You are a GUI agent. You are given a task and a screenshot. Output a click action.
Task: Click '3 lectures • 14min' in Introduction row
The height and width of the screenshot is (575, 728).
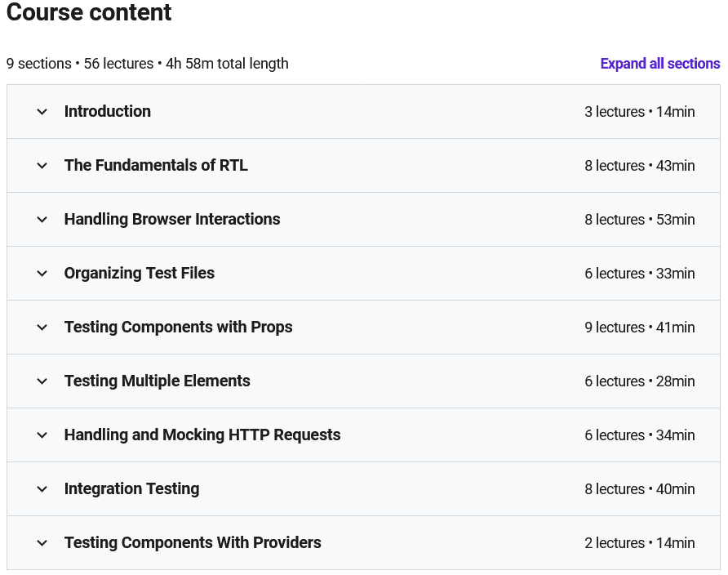639,112
